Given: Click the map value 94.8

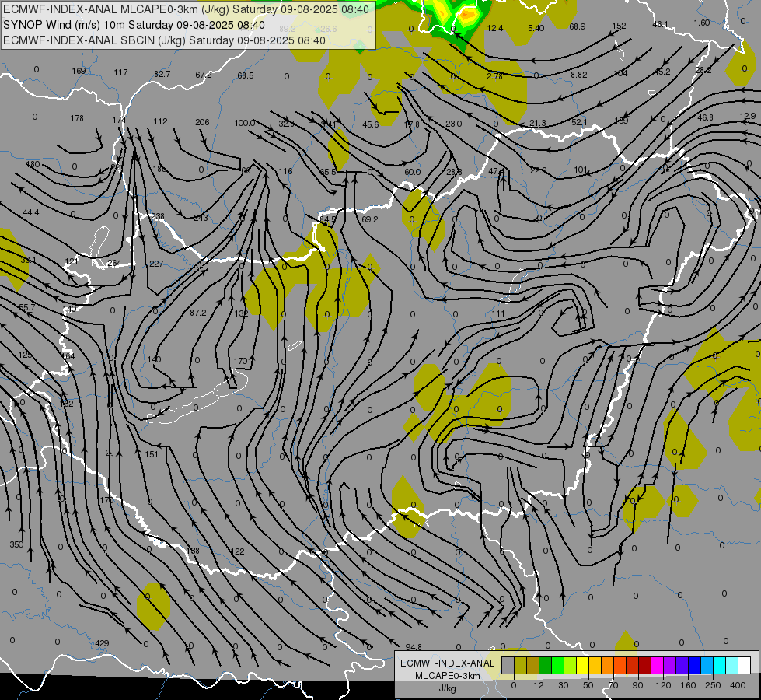Looking at the screenshot, I should [x=414, y=647].
